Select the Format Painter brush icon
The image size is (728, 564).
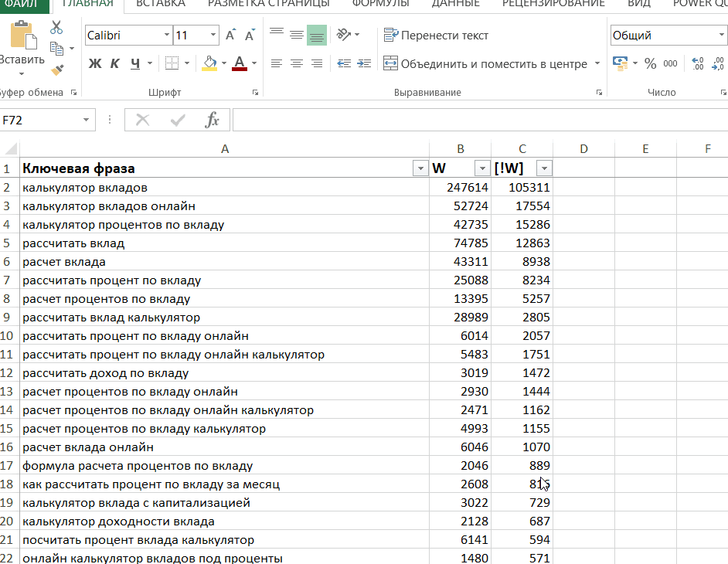coord(57,70)
